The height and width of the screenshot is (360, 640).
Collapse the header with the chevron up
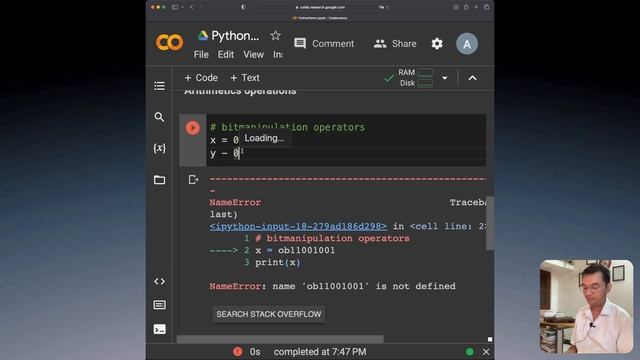(472, 78)
